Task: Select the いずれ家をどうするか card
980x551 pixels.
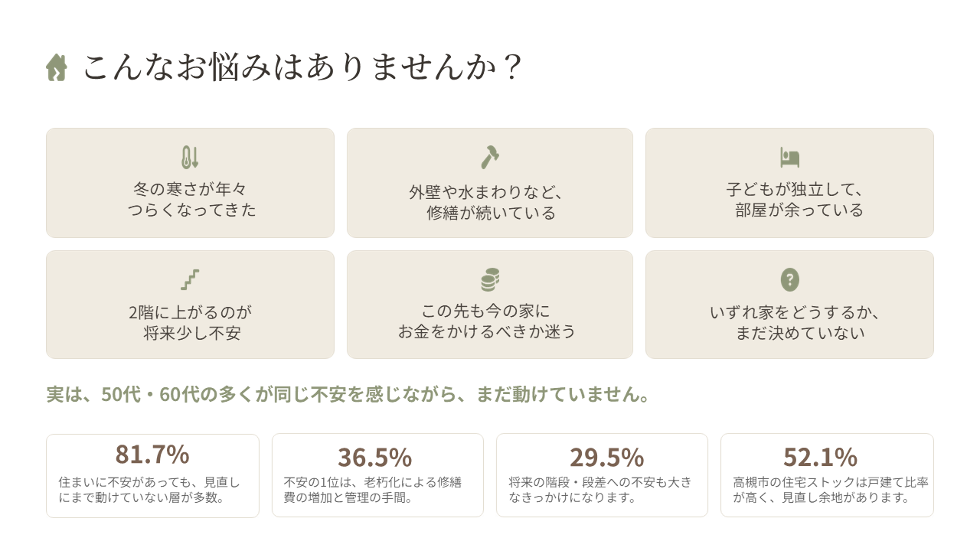Action: coord(789,305)
